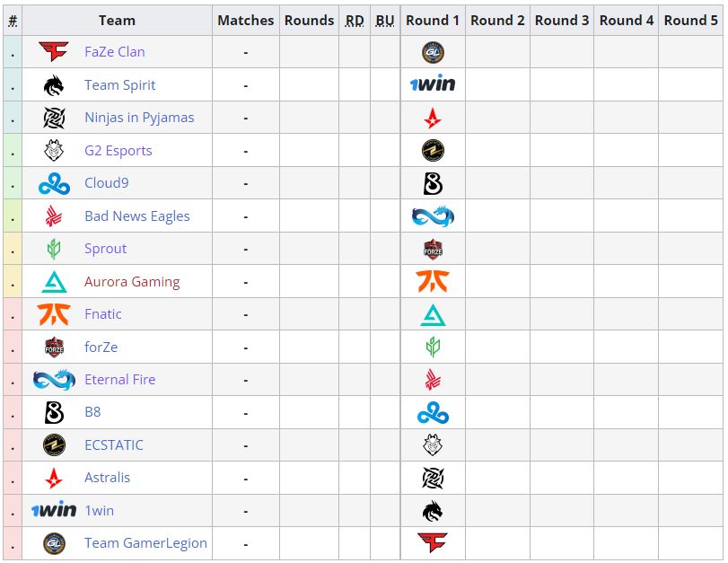
Task: Open the Ninjas in Pyjamas team link
Action: coord(139,118)
